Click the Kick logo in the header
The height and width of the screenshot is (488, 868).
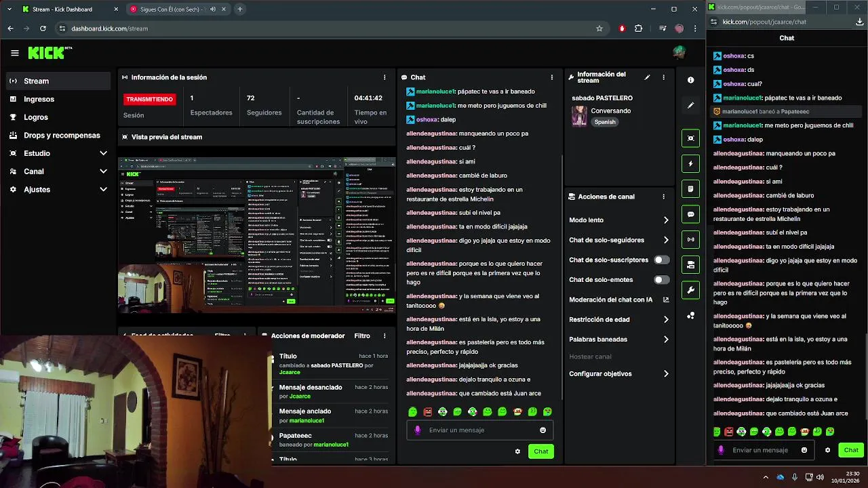(x=50, y=53)
